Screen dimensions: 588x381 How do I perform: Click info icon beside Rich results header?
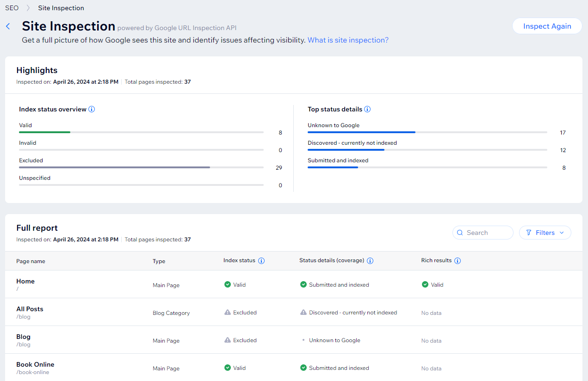[x=458, y=261]
